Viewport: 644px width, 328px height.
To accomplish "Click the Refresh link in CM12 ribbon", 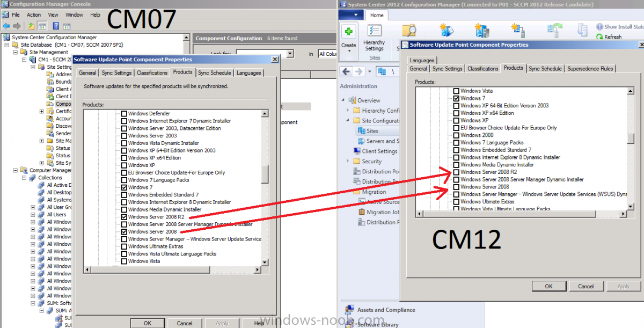I will click(x=613, y=37).
